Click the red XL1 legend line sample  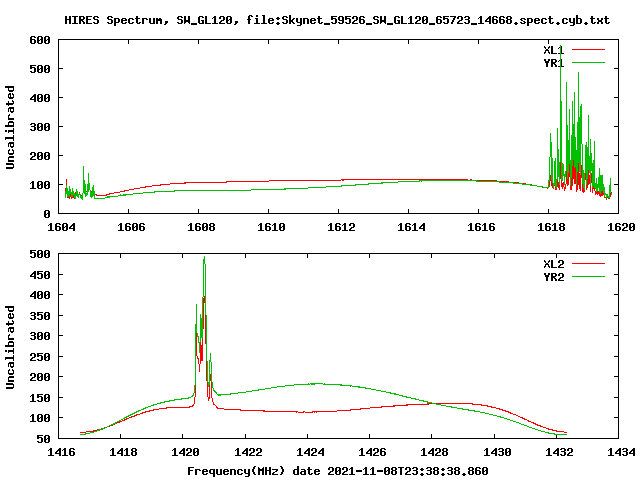pos(588,50)
